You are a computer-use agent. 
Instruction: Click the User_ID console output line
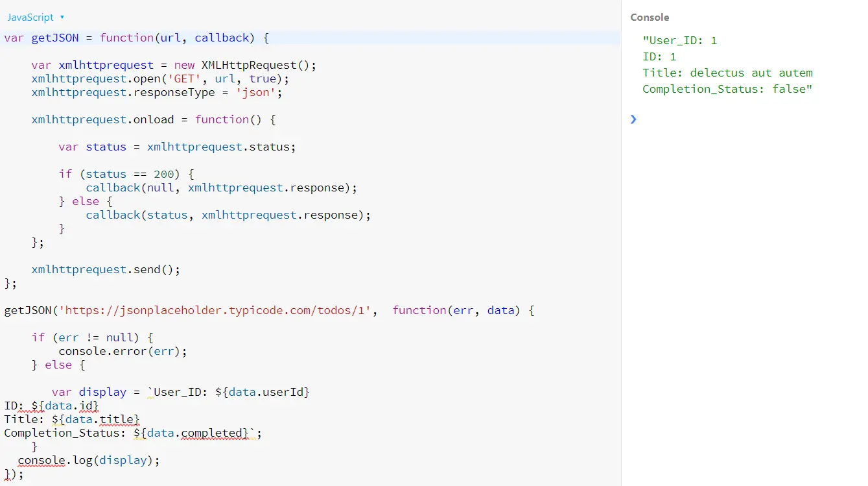click(x=679, y=40)
